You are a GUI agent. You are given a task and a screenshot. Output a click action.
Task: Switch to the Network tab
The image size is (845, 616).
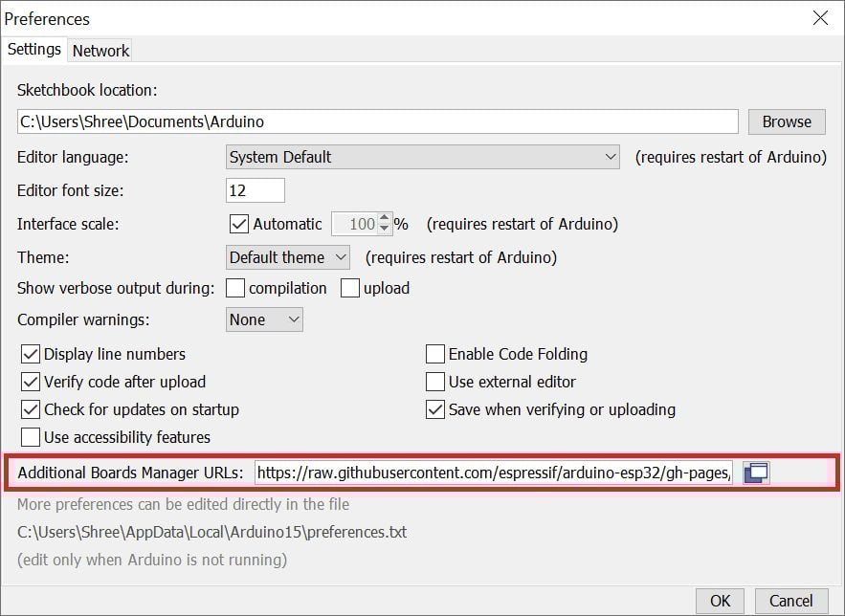point(100,51)
